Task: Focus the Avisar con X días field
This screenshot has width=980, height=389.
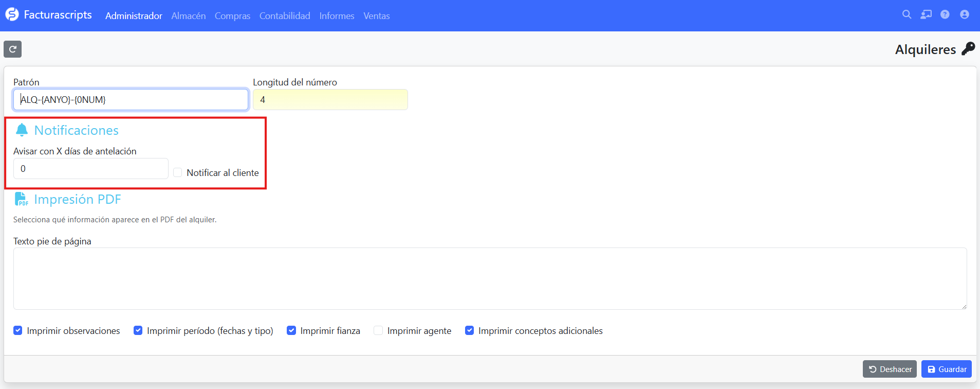Action: pos(91,169)
